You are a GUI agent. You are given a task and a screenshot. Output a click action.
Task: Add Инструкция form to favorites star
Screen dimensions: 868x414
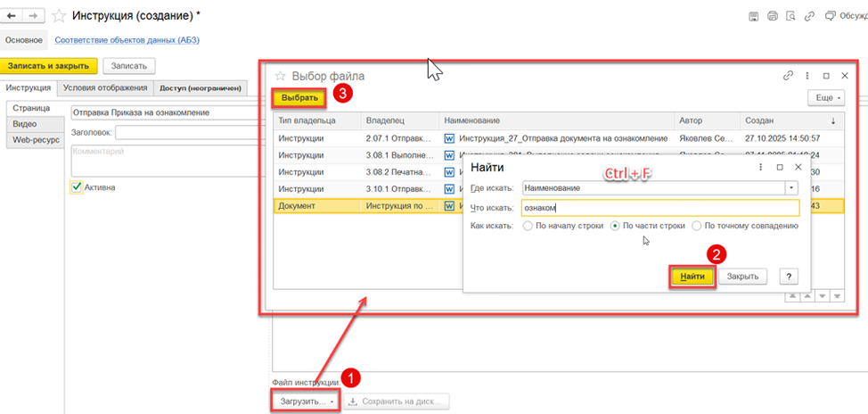point(59,17)
